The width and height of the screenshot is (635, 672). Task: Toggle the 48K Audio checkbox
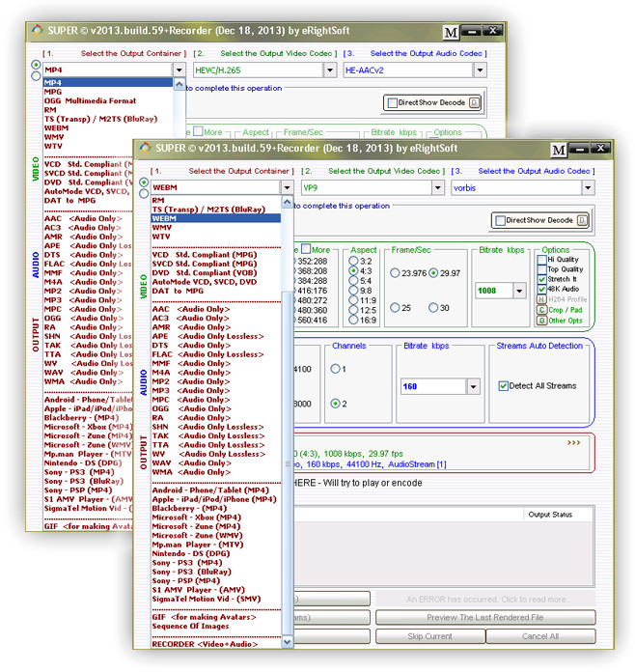[541, 290]
